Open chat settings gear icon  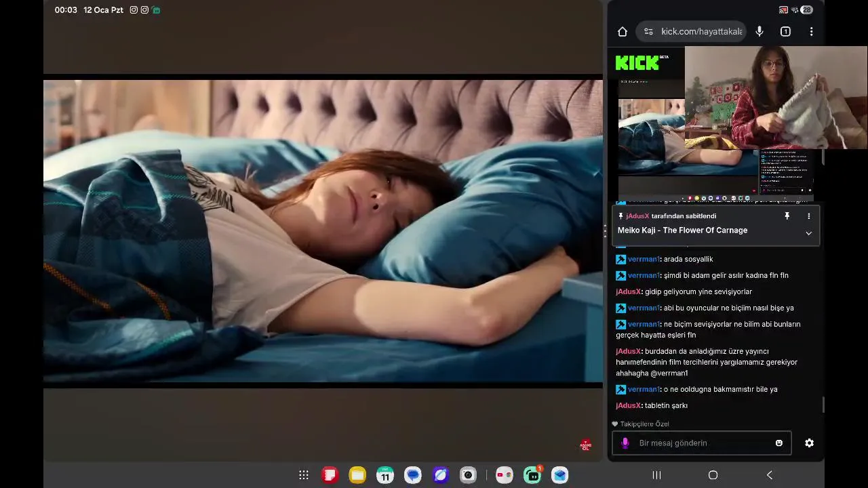point(809,443)
